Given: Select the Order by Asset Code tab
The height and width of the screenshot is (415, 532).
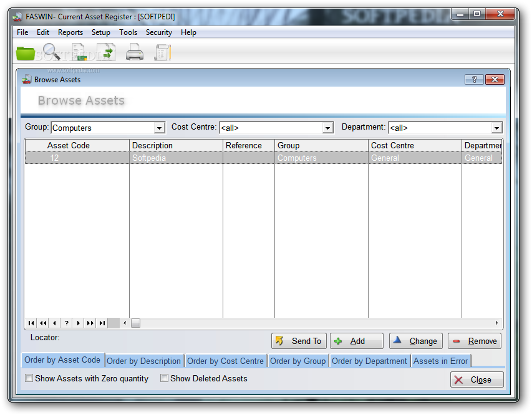Looking at the screenshot, I should (62, 360).
